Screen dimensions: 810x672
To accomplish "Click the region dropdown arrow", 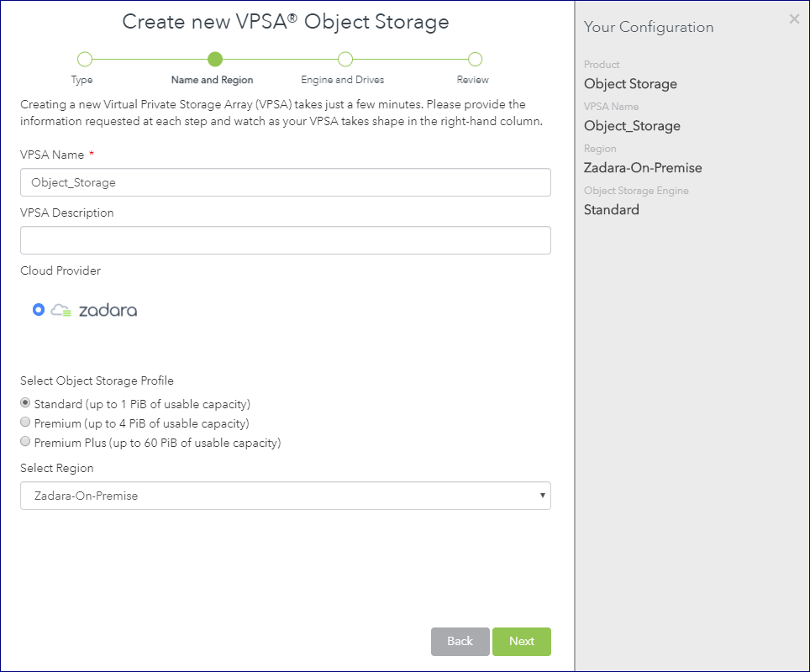I will point(543,496).
